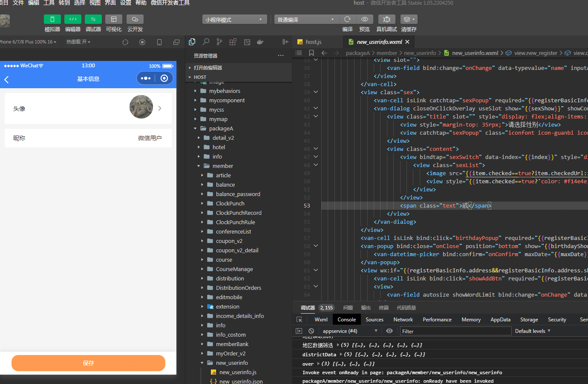Refresh the simulator with the reload icon
This screenshot has height=384, width=588.
(x=125, y=42)
